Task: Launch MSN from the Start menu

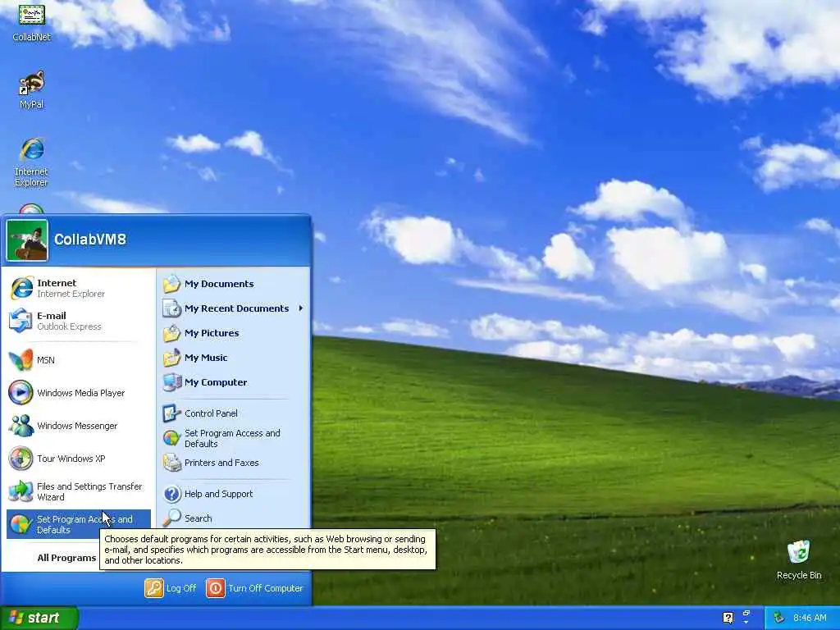Action: pos(79,360)
